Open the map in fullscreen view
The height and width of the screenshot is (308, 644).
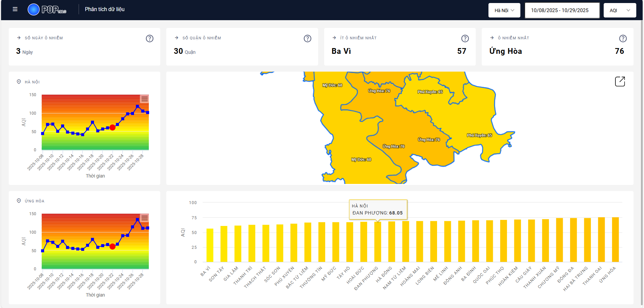pyautogui.click(x=620, y=81)
